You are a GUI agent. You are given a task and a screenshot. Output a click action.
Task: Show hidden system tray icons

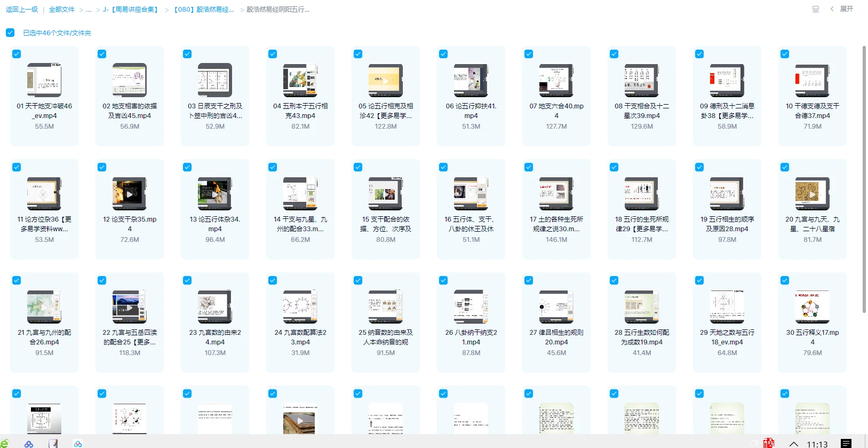click(x=794, y=444)
